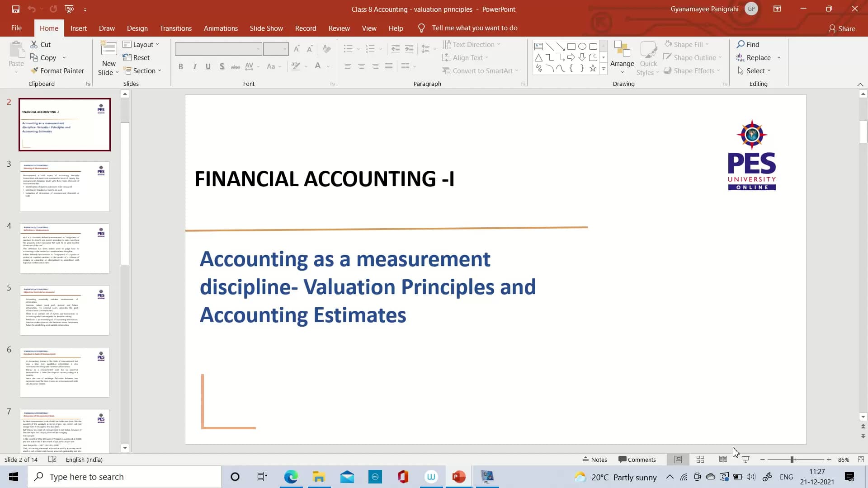
Task: Open Arrange options
Action: click(622, 58)
